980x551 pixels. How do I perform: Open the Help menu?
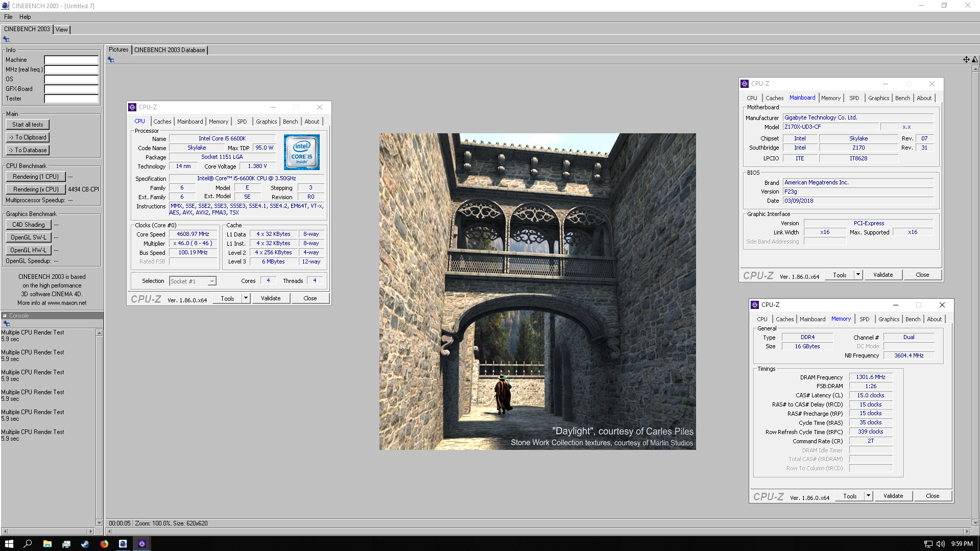[x=25, y=17]
